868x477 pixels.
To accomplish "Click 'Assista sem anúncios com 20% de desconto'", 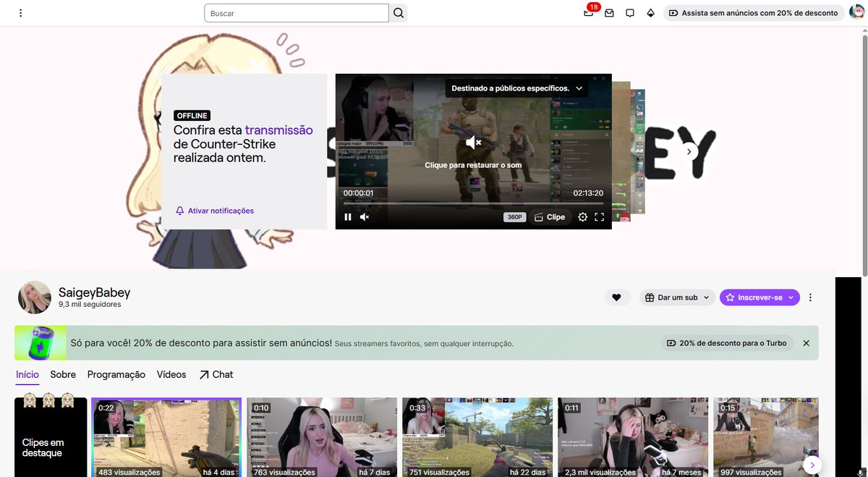I will click(x=754, y=13).
